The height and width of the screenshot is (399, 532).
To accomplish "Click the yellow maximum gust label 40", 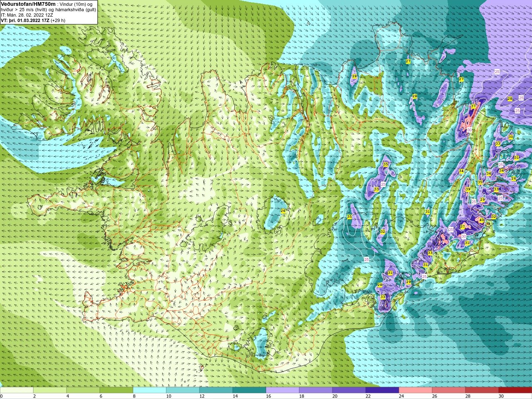I will tap(482, 220).
